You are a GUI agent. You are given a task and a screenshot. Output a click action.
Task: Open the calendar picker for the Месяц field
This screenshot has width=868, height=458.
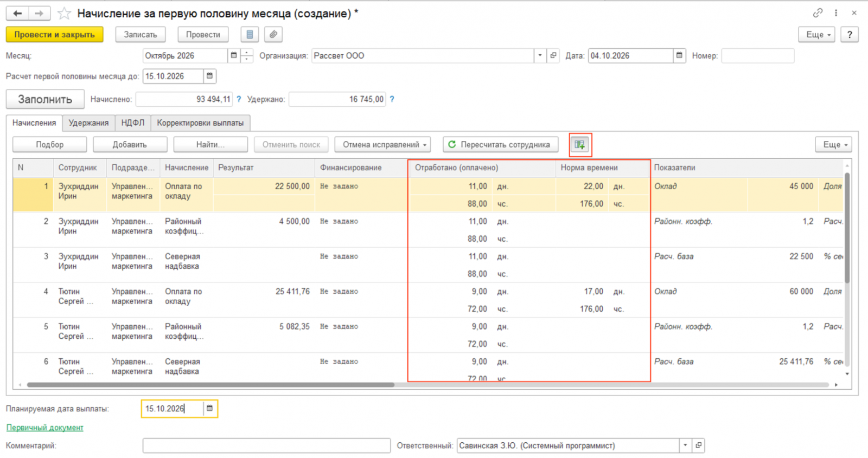tap(234, 55)
